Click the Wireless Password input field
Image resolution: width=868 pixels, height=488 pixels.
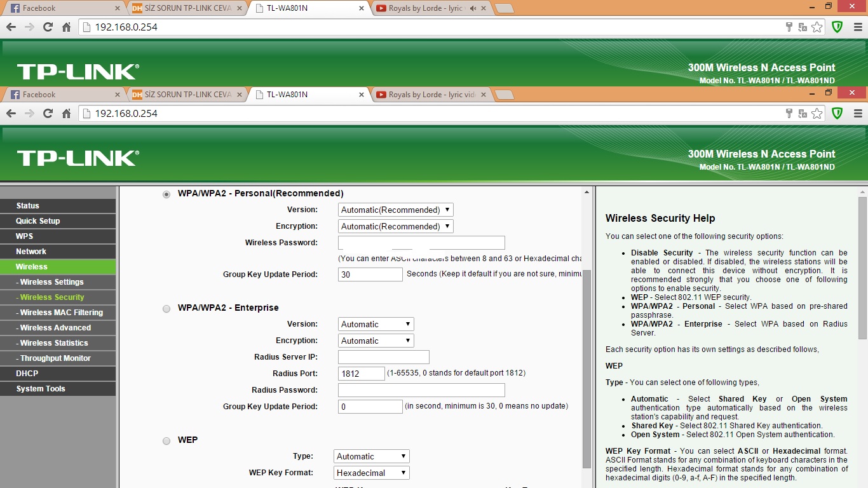pos(421,243)
